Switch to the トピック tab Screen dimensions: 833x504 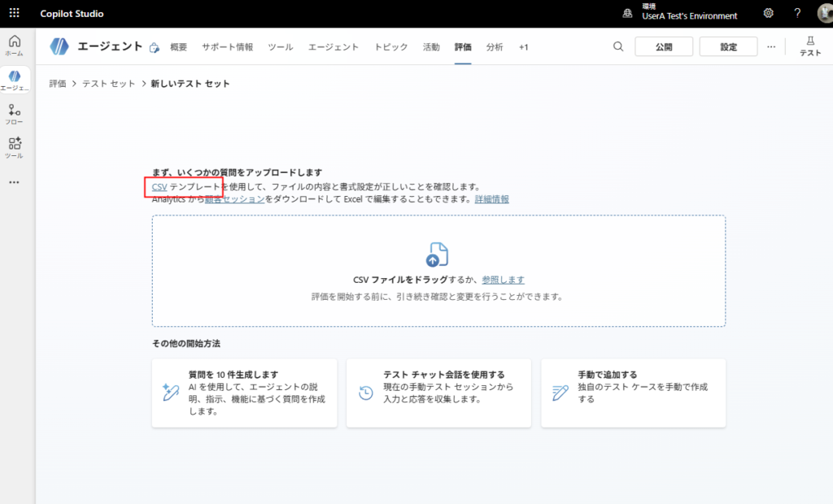pyautogui.click(x=390, y=47)
